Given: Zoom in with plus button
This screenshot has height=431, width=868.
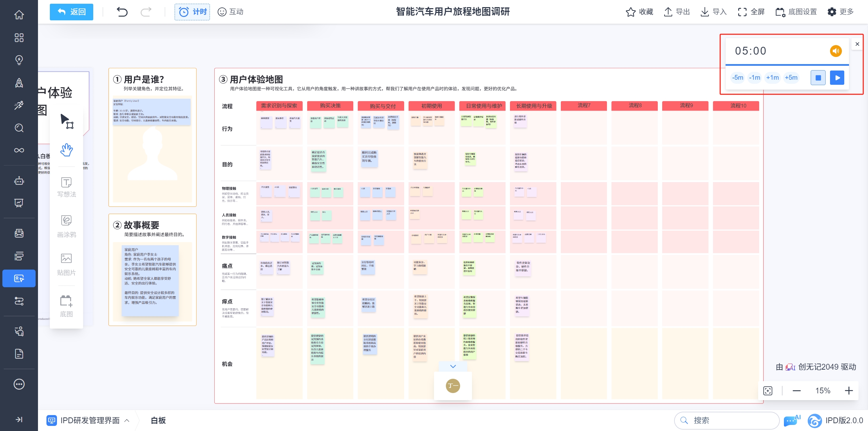Looking at the screenshot, I should (849, 391).
